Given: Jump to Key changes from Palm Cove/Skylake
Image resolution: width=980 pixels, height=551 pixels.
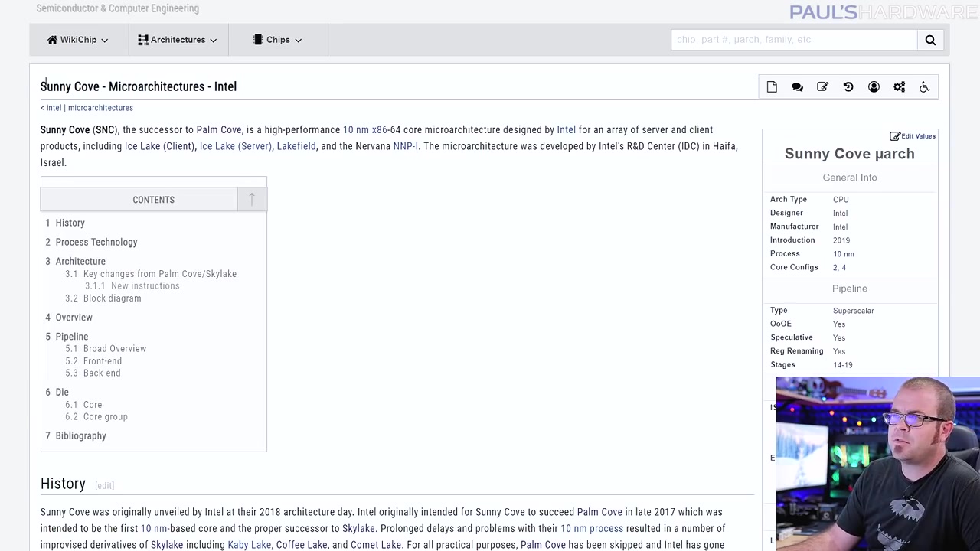Looking at the screenshot, I should click(x=151, y=274).
